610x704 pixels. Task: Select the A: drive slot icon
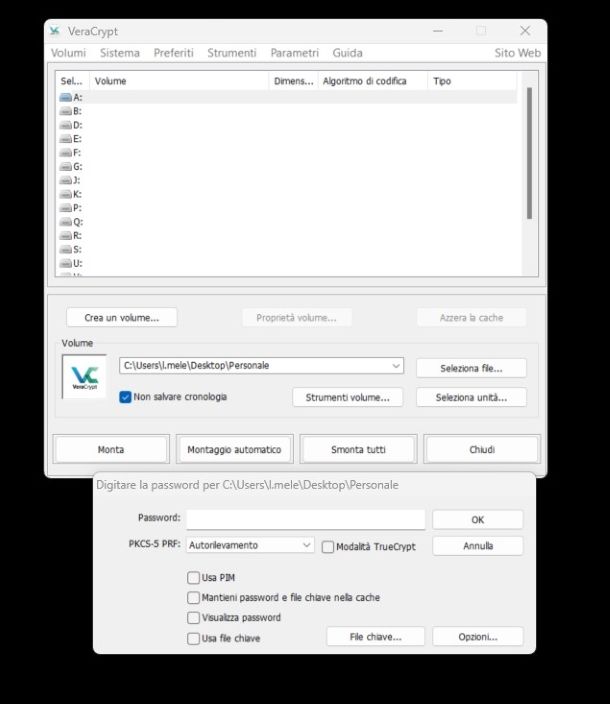pos(66,97)
